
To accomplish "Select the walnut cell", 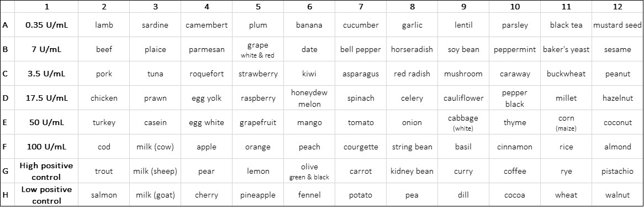I will coord(617,195).
